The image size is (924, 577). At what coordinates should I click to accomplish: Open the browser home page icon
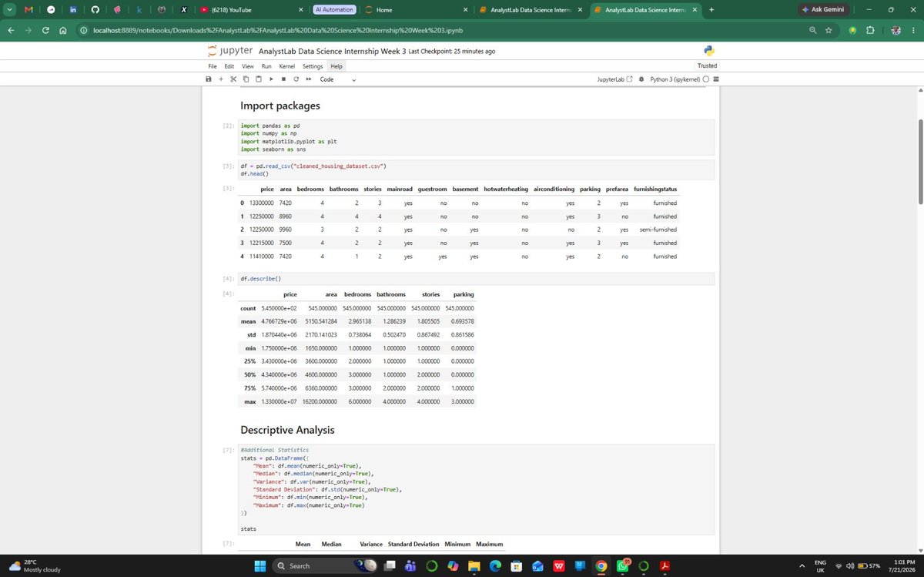pyautogui.click(x=63, y=30)
